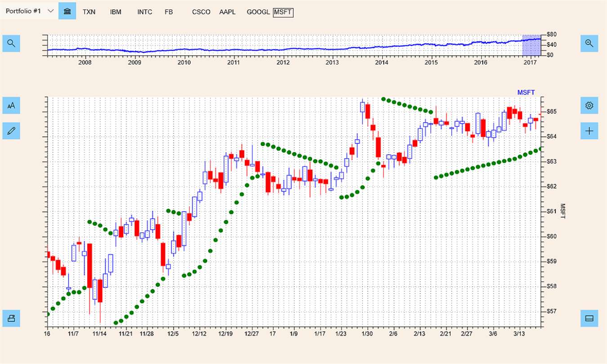Click the $61 price axis label
The height and width of the screenshot is (364, 607).
coord(552,211)
